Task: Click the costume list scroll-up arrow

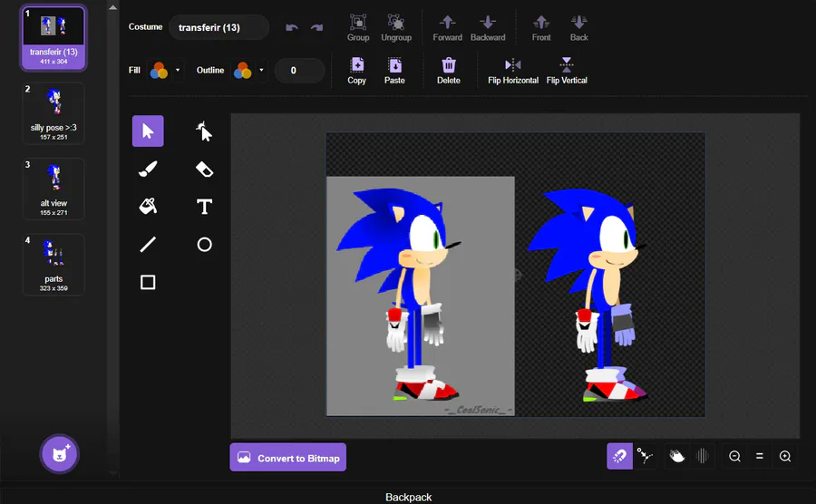Action: tap(113, 8)
